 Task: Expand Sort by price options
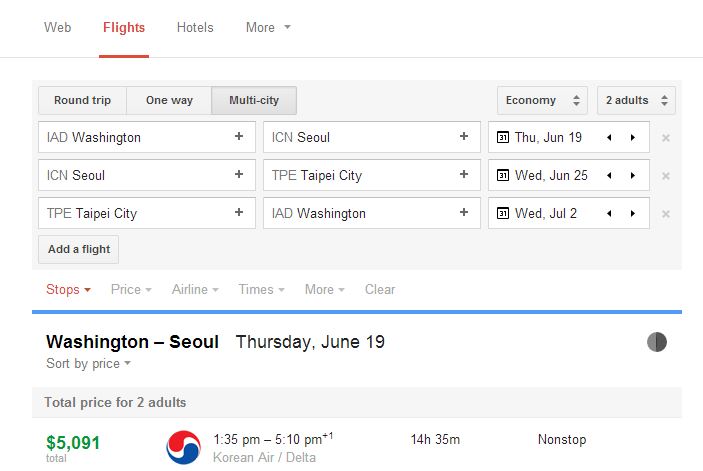point(88,363)
